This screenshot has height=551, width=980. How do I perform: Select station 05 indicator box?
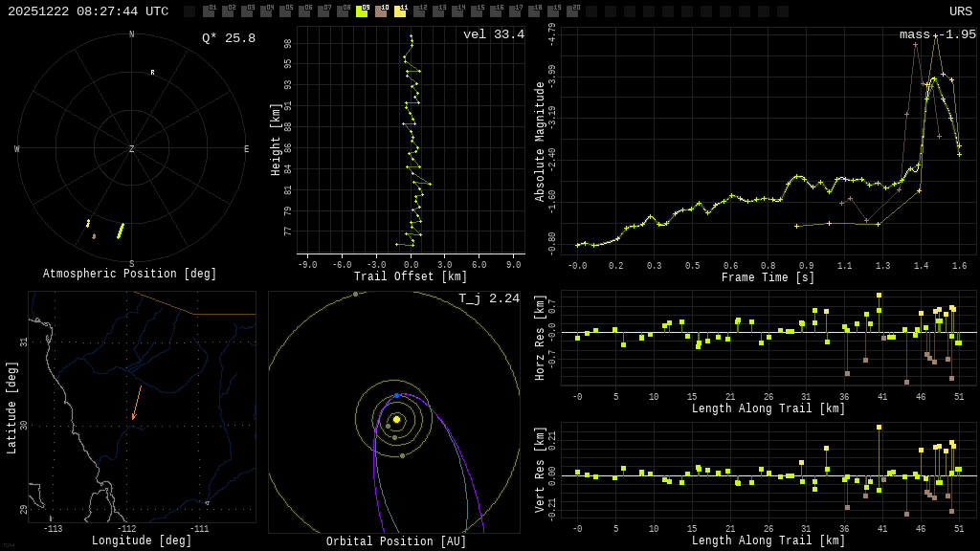(285, 11)
